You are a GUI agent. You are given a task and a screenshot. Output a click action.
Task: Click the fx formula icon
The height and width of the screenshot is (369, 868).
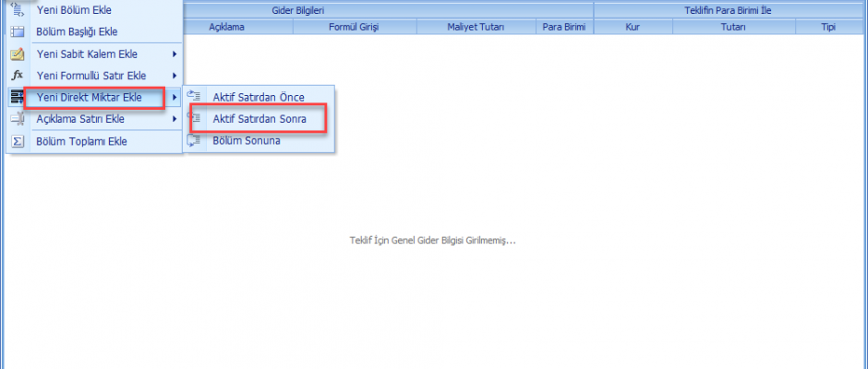(x=16, y=75)
